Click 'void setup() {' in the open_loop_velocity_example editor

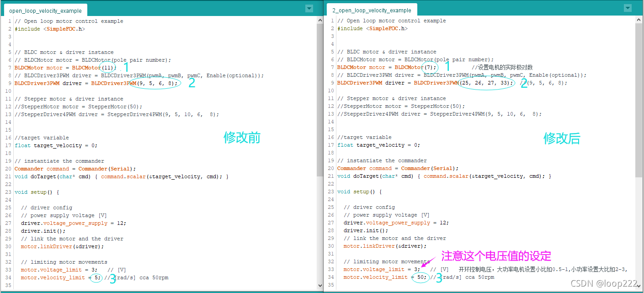point(37,192)
